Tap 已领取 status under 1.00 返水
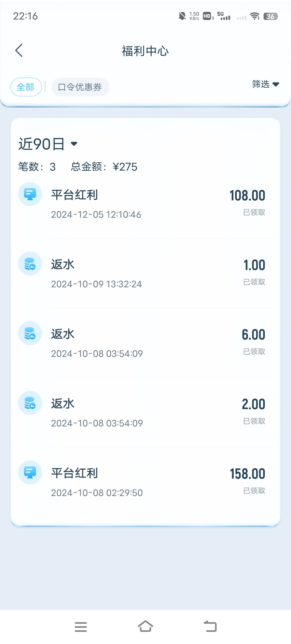 click(254, 282)
